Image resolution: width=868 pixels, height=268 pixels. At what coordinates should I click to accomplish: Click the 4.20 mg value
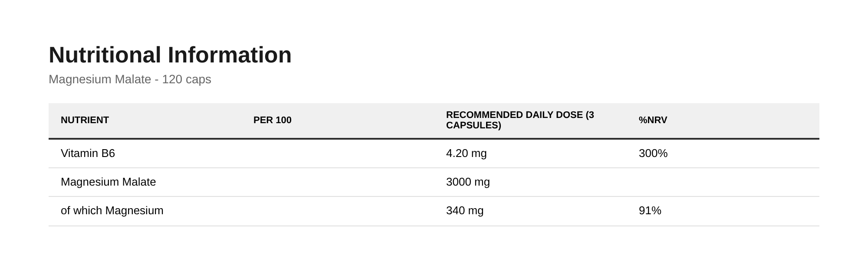[467, 153]
